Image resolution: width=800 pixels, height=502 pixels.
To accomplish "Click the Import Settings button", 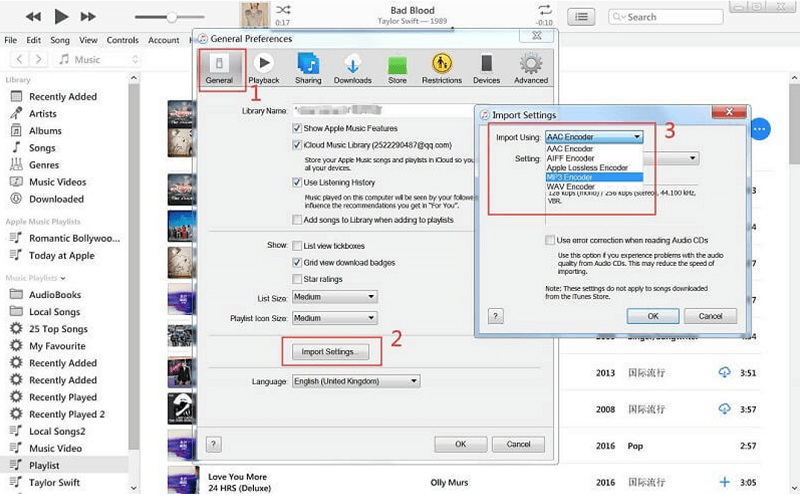I will 331,352.
